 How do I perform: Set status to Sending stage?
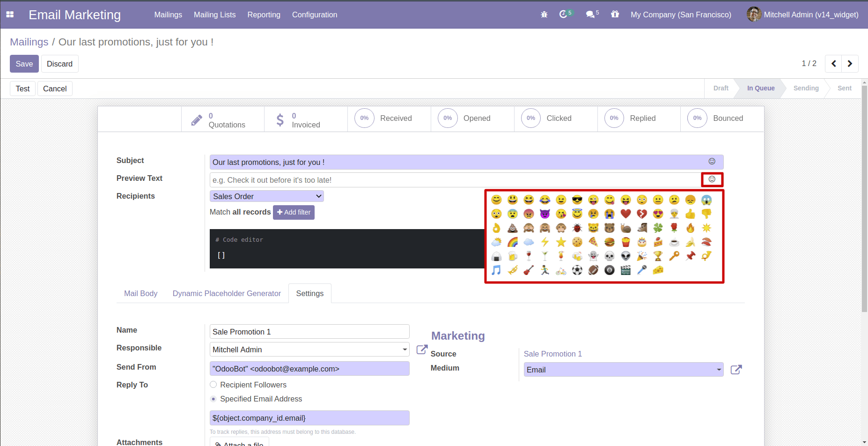806,88
